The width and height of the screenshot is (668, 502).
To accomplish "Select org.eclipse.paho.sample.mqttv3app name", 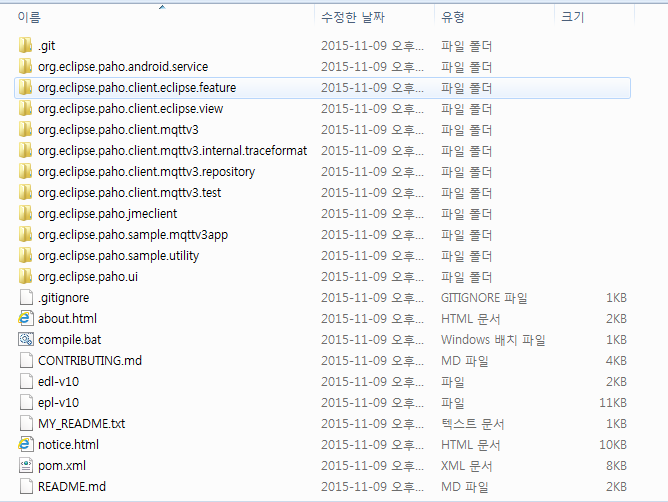I will click(x=133, y=235).
